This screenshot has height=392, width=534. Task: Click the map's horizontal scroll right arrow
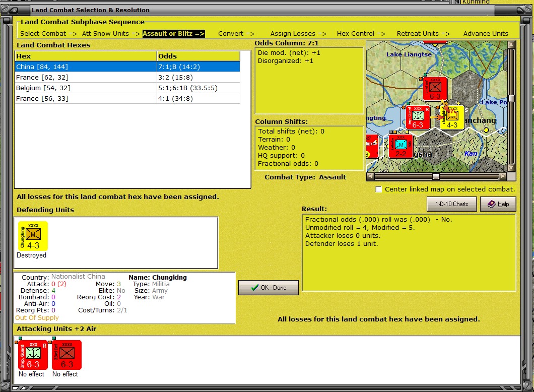coord(503,176)
